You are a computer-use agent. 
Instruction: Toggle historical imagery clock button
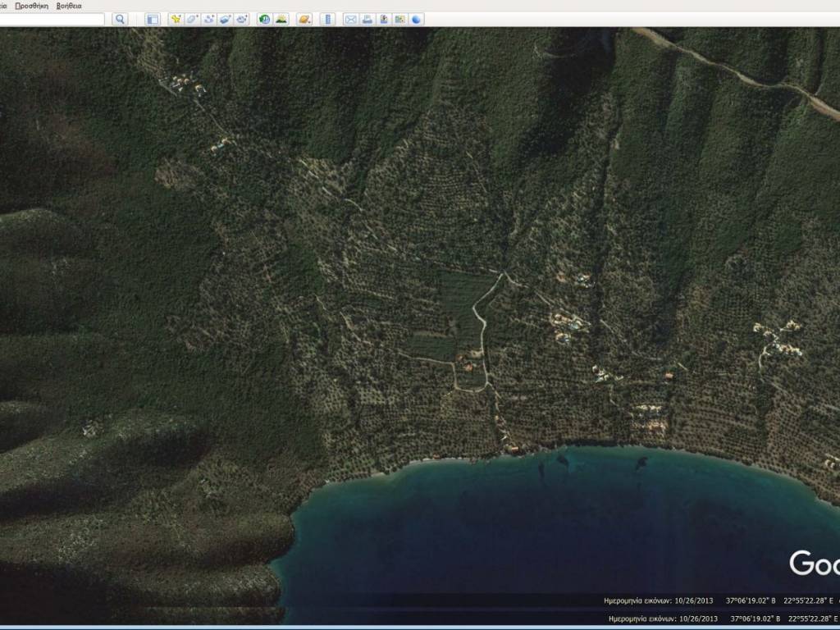pos(264,19)
